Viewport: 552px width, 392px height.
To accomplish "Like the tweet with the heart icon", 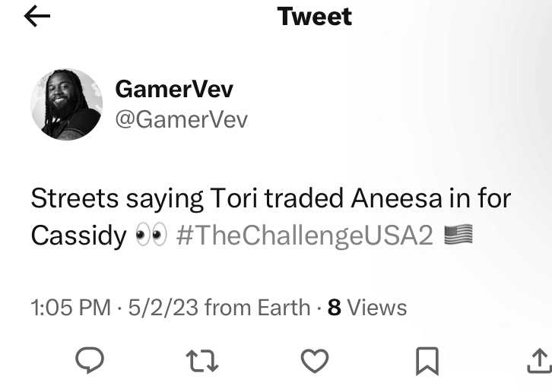I will coord(315,361).
